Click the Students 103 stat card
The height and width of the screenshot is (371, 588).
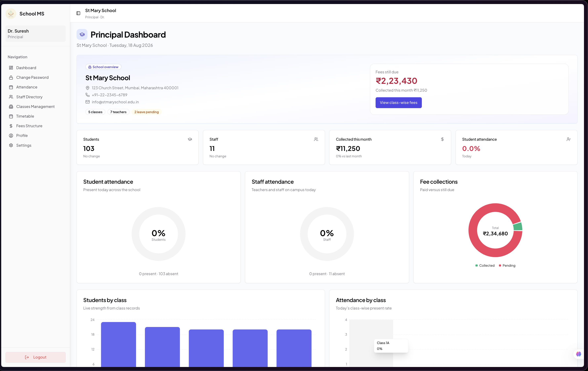click(x=137, y=147)
